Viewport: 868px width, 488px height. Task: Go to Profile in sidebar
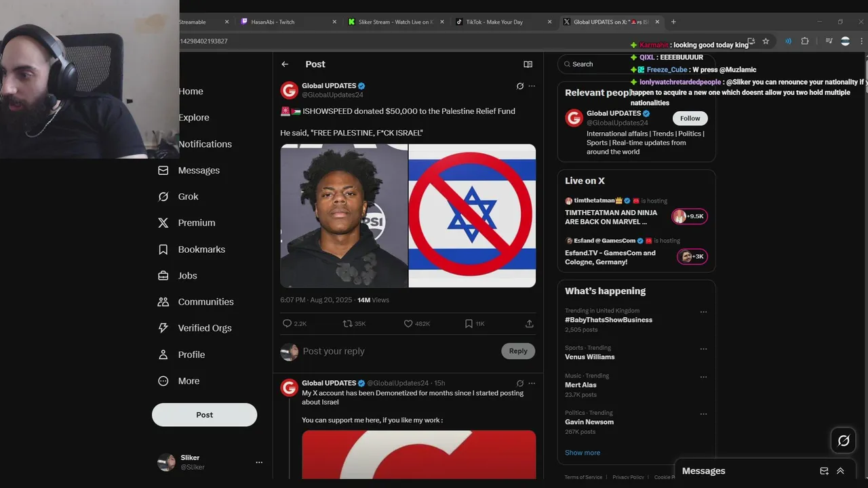click(x=180, y=354)
